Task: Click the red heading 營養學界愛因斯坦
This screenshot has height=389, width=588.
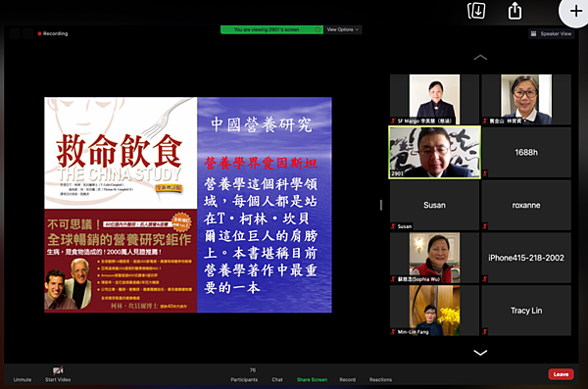Action: 261,164
